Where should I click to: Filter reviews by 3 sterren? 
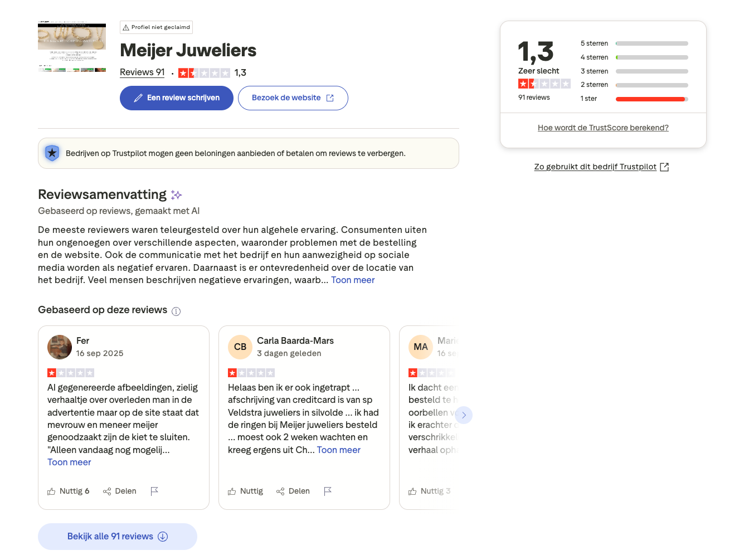click(634, 71)
